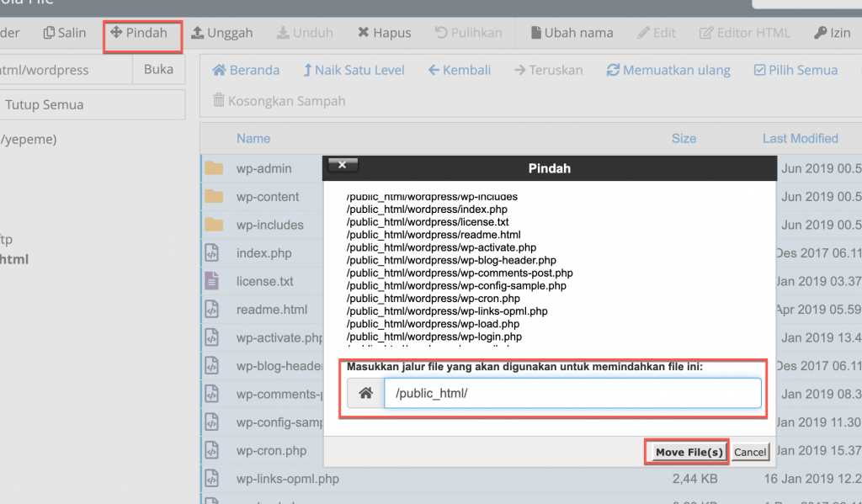Click the Pindah move toolbar button
This screenshot has width=862, height=504.
138,34
